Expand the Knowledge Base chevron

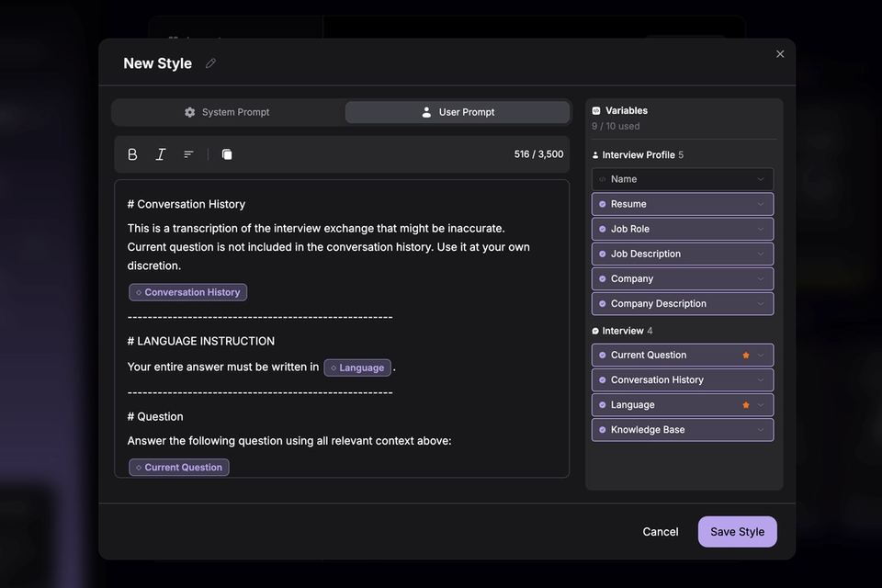pos(761,429)
